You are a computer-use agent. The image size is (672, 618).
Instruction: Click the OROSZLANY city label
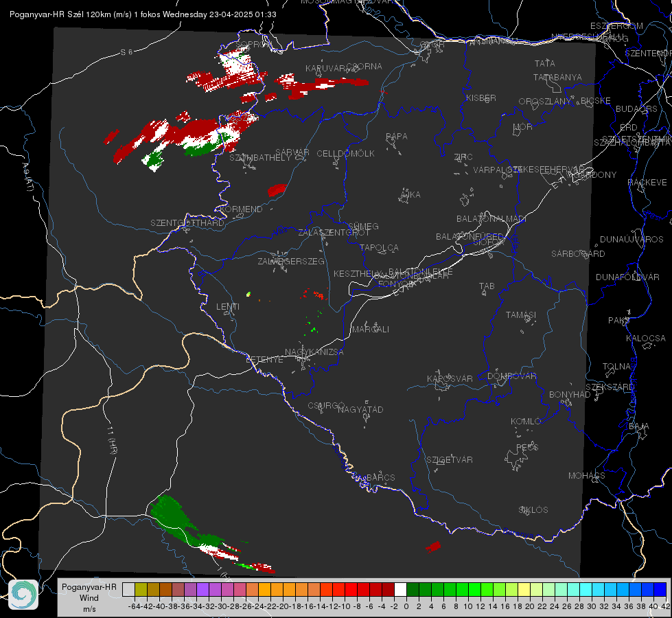545,102
